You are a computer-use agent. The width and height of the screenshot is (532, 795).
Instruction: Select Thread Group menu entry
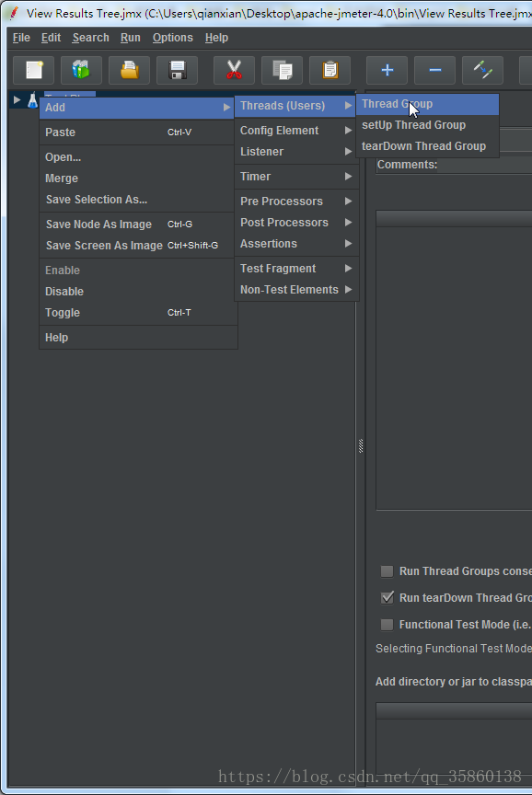click(427, 104)
